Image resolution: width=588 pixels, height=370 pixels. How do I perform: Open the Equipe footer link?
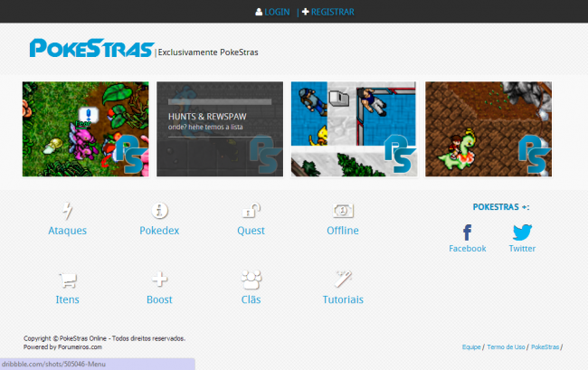(471, 347)
